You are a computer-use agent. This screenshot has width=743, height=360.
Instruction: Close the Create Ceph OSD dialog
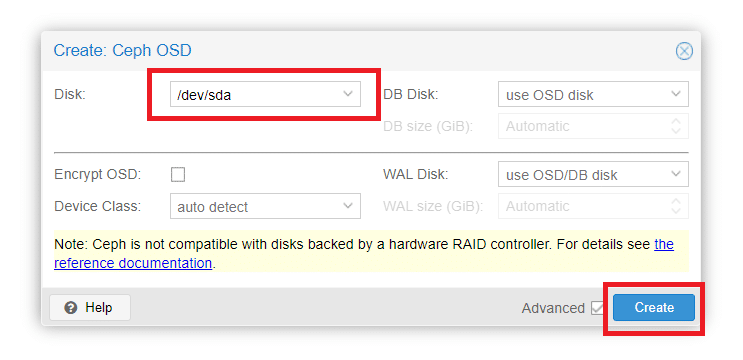[x=684, y=51]
